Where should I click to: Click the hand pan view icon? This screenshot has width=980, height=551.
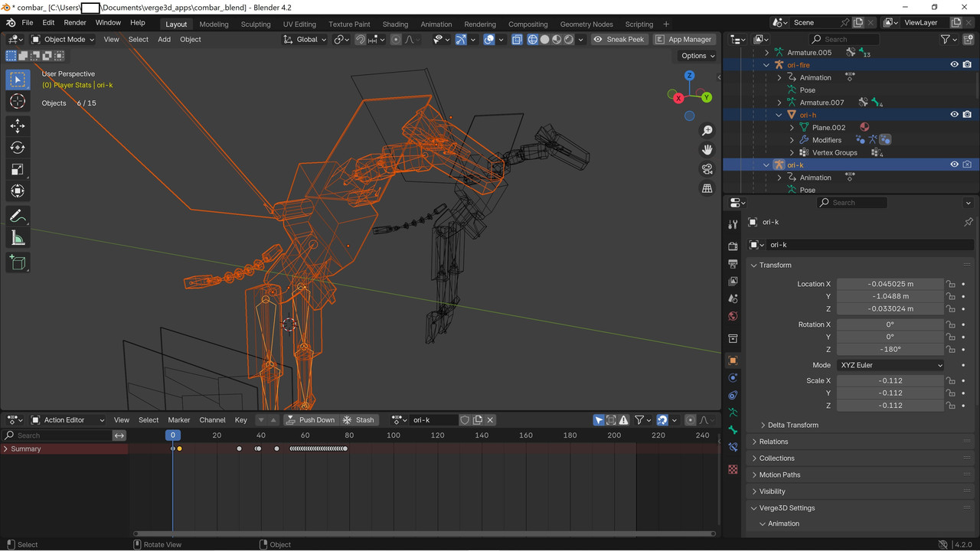707,149
